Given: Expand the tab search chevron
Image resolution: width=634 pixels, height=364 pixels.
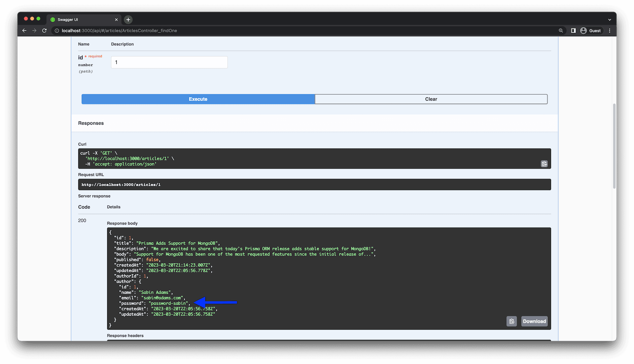Looking at the screenshot, I should coord(610,19).
